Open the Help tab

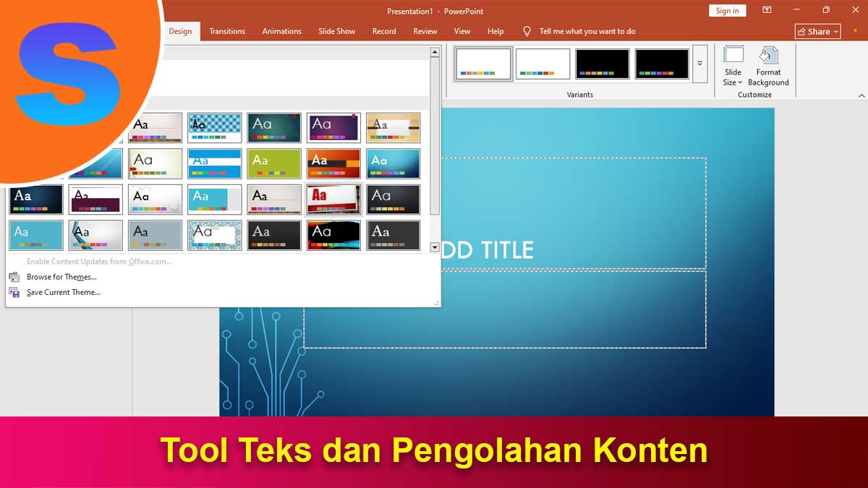[x=495, y=31]
